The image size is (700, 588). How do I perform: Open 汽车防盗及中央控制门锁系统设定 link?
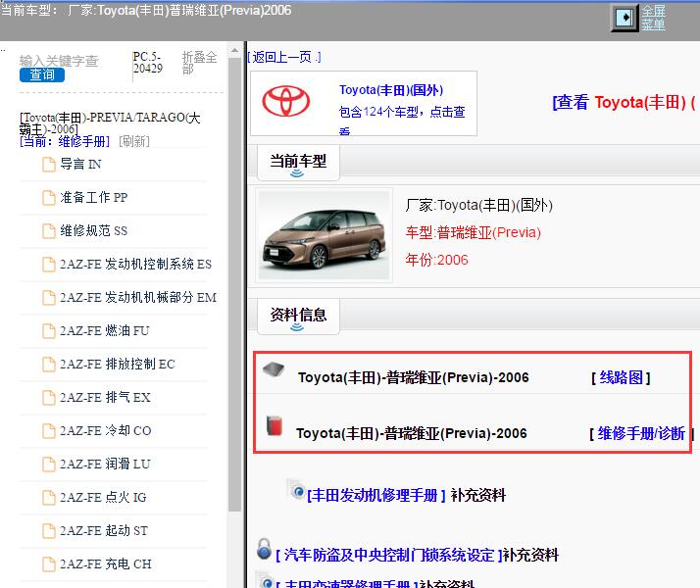click(389, 556)
